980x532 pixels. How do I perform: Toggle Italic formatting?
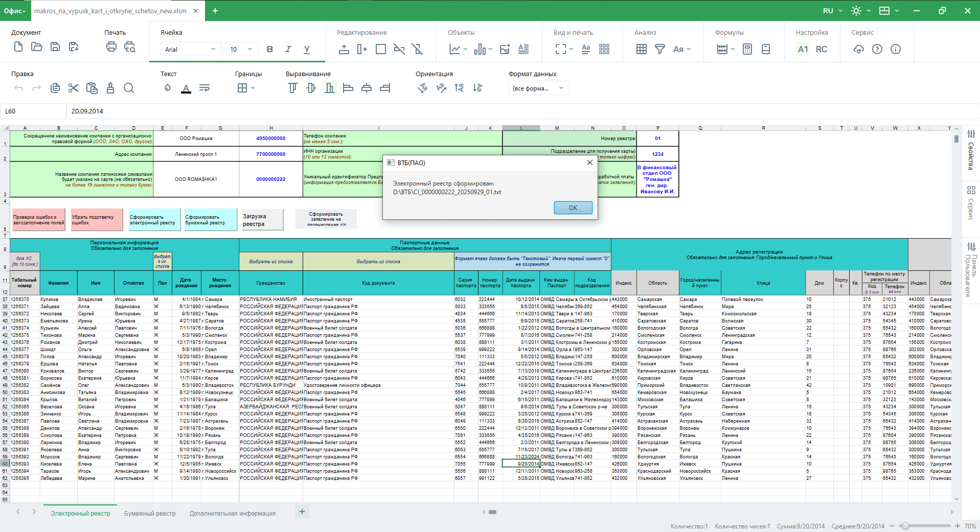click(x=288, y=49)
